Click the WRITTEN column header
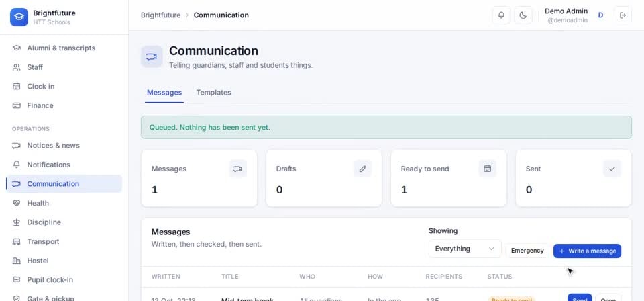This screenshot has height=301, width=644. point(166,277)
